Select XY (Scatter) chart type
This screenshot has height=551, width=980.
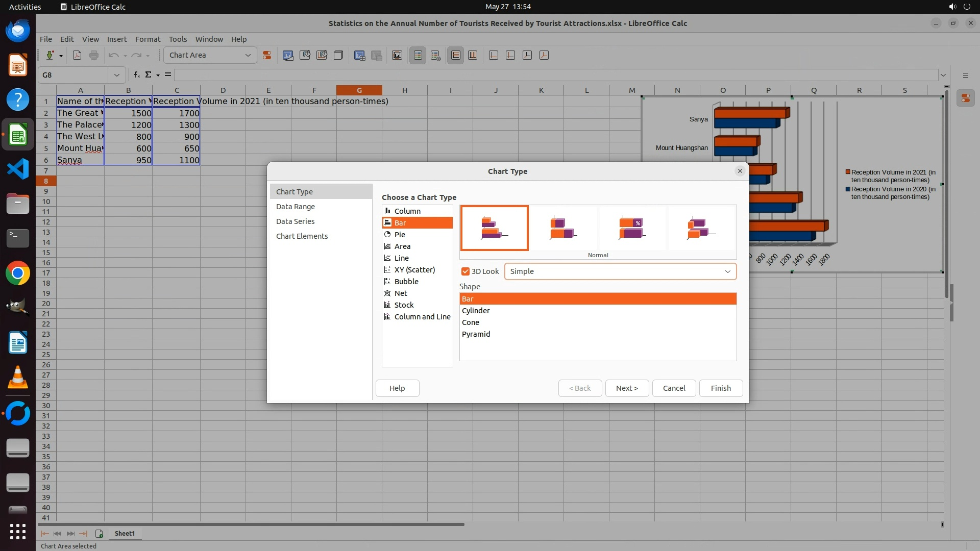[x=414, y=270]
